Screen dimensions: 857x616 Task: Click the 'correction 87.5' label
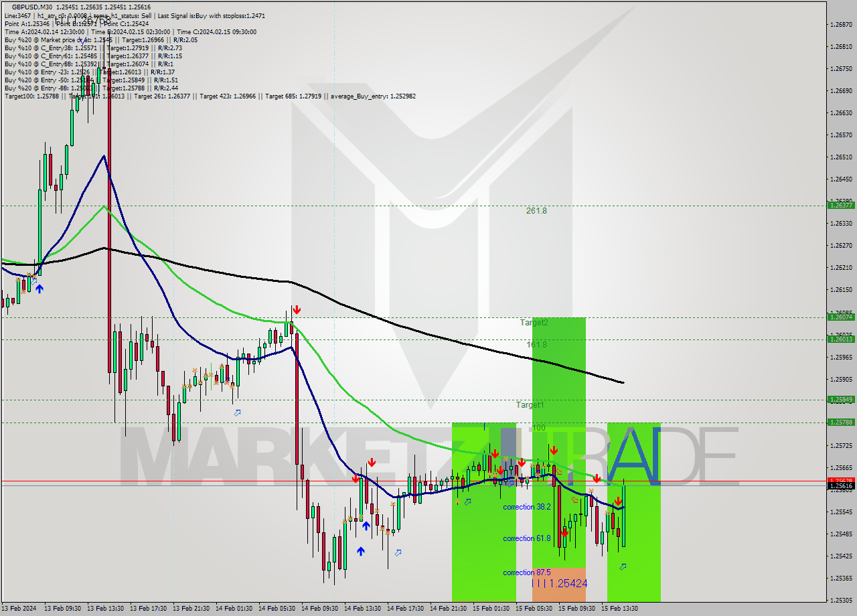click(527, 572)
